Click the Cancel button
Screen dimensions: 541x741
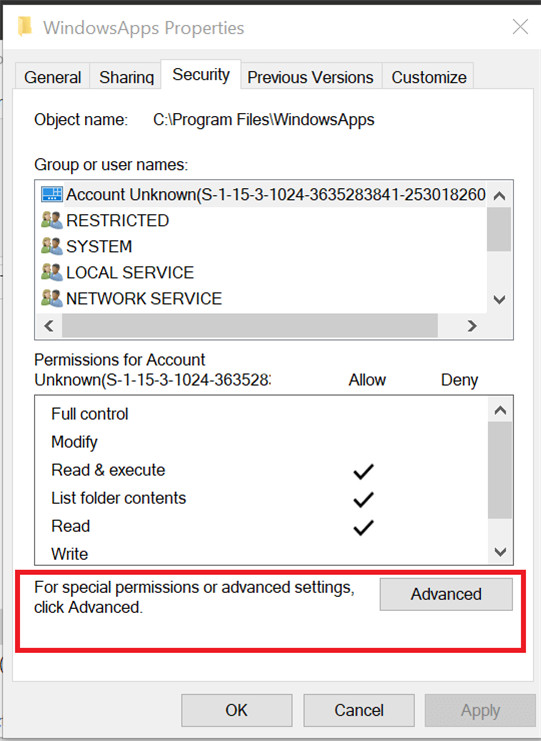click(359, 710)
